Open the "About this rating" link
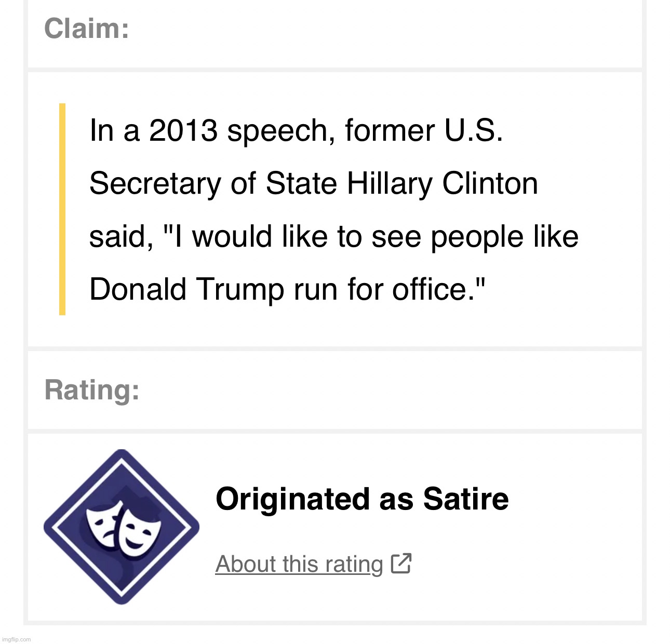Image resolution: width=670 pixels, height=644 pixels. coord(299,564)
